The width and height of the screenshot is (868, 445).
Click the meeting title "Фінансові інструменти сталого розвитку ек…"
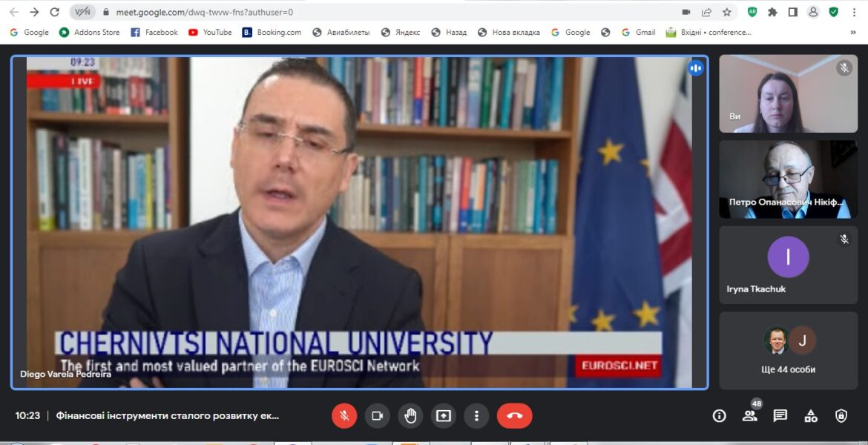click(167, 415)
